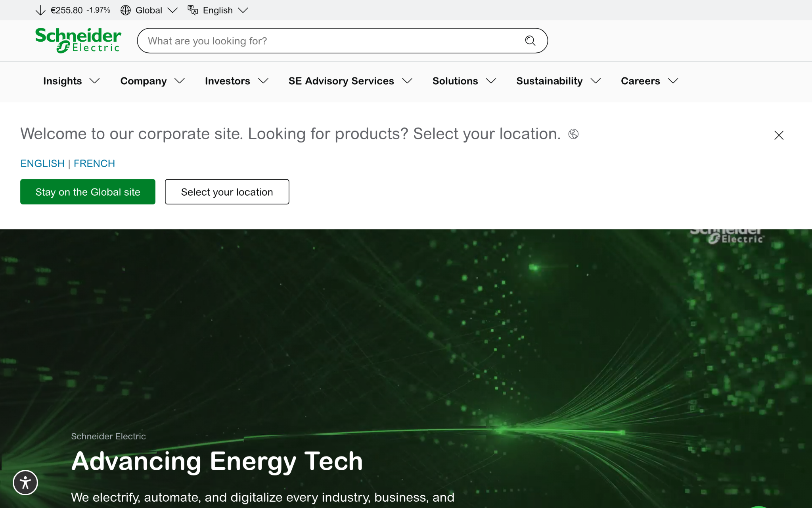Expand the Investors menu chevron
The width and height of the screenshot is (812, 508).
click(263, 81)
